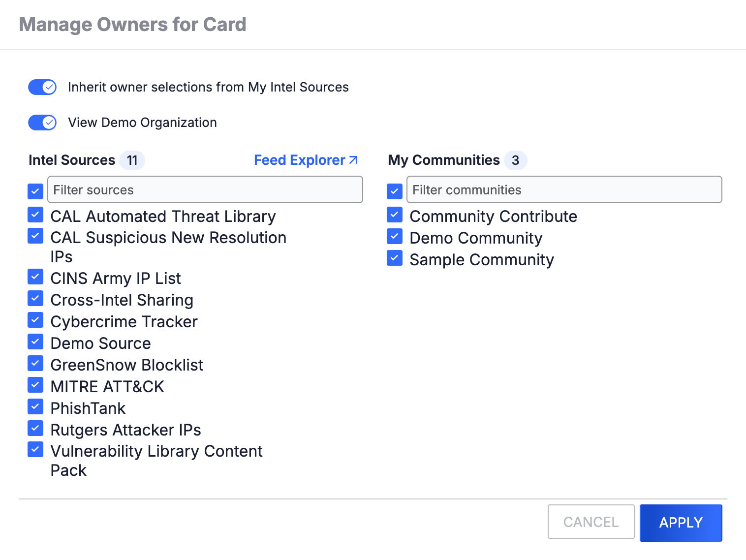
Task: Click the Filter communities input field
Action: [564, 189]
